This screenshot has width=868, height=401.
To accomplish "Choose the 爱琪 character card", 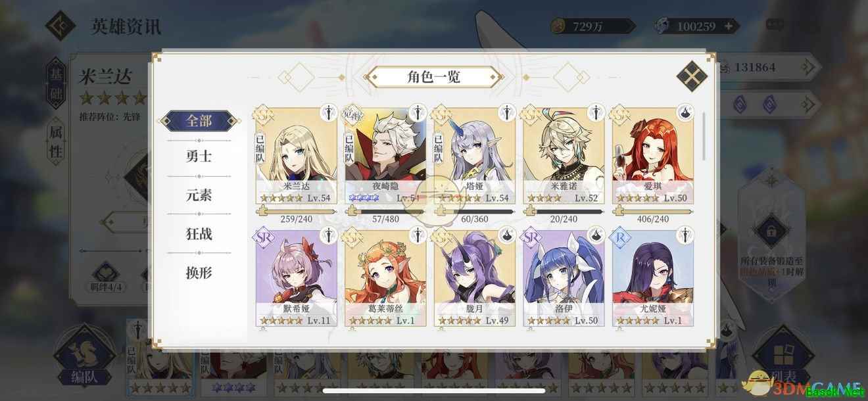I will pyautogui.click(x=653, y=156).
